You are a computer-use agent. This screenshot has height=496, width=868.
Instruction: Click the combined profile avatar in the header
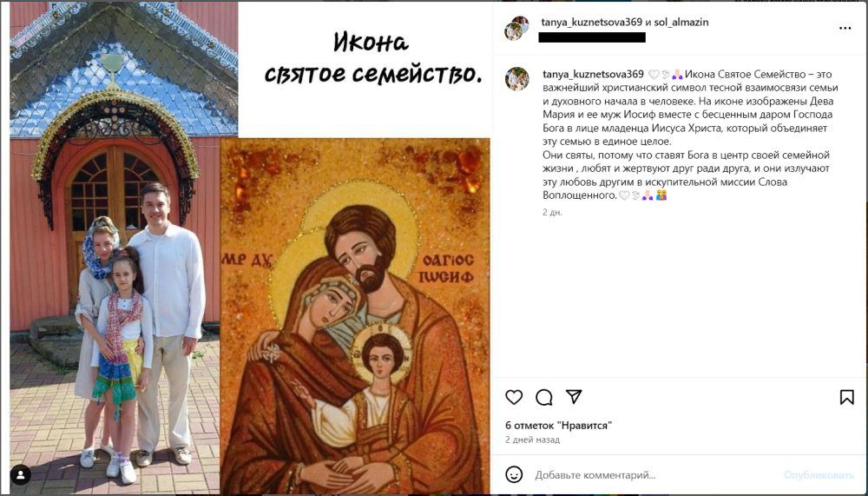(x=516, y=29)
